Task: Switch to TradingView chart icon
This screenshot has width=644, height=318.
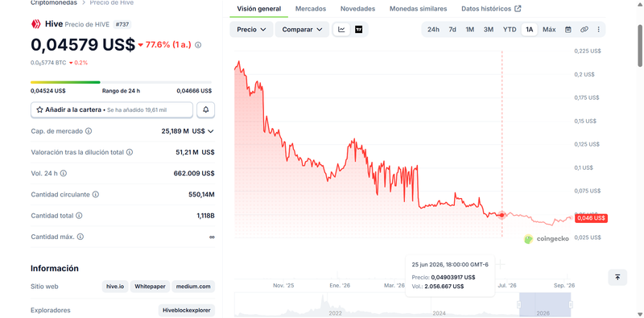Action: tap(358, 30)
